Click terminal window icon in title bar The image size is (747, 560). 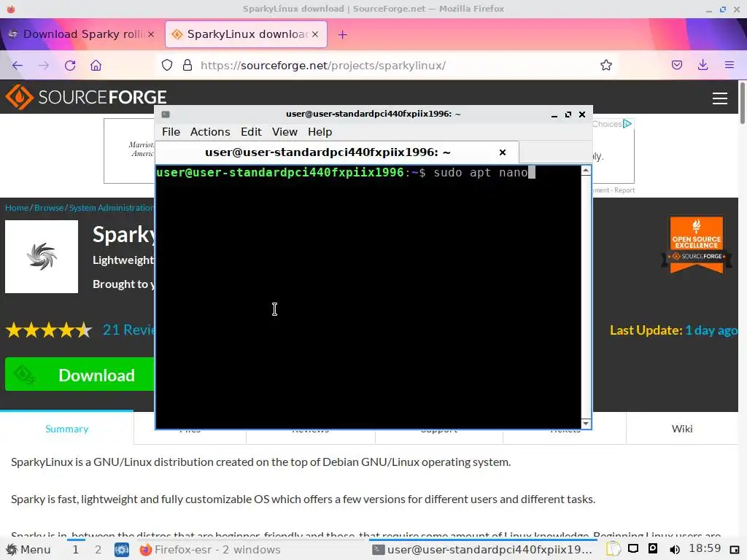[x=166, y=114]
